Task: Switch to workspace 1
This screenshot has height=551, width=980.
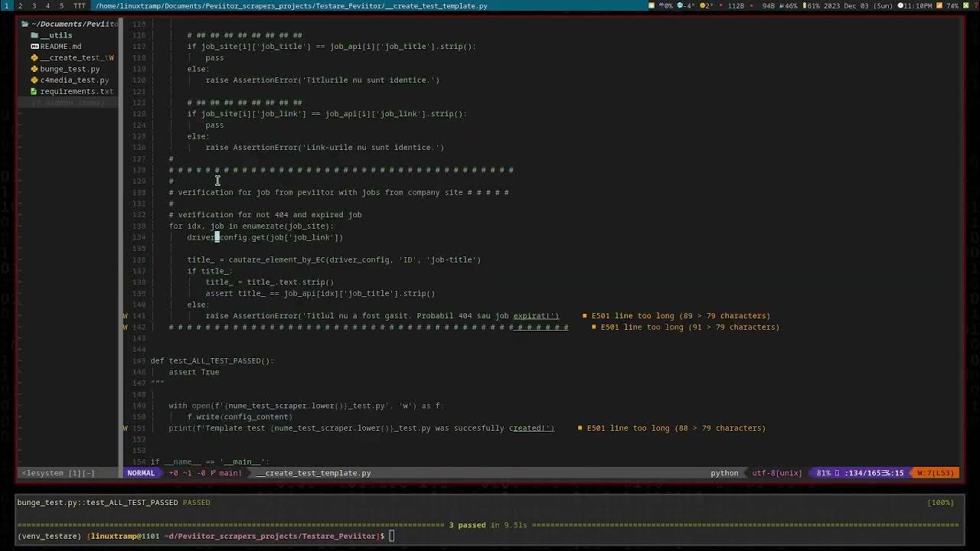Action: click(5, 5)
